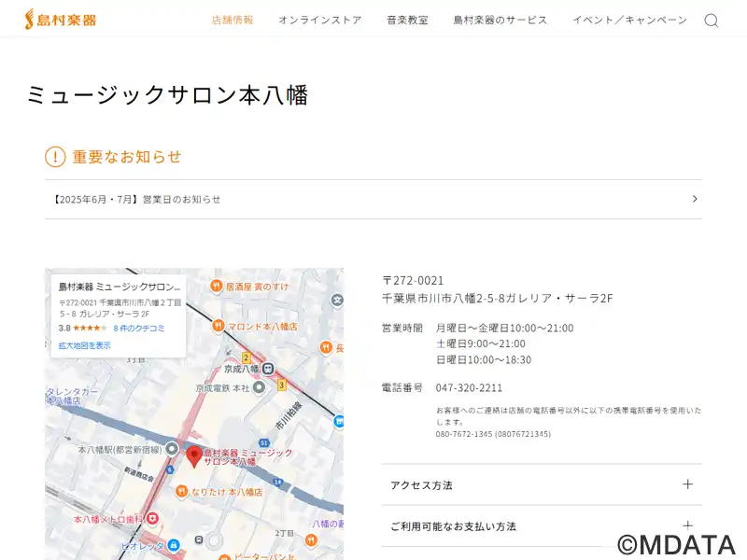Open 島村楽器のサービス menu

click(x=500, y=20)
